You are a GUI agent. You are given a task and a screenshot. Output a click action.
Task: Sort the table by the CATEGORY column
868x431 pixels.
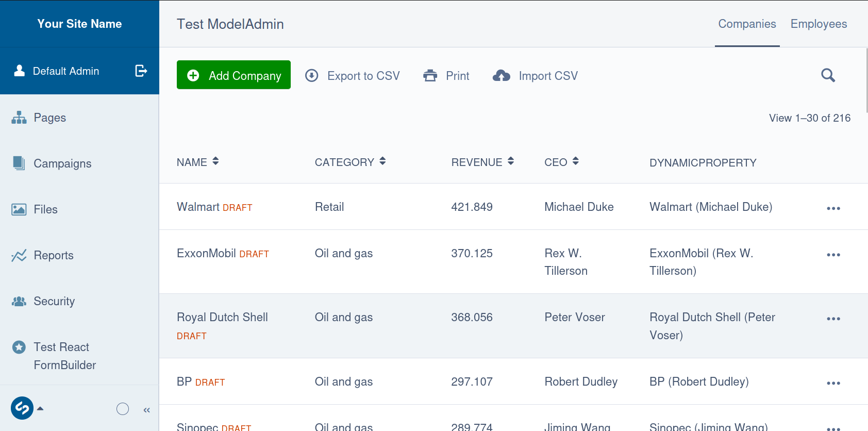pos(350,162)
